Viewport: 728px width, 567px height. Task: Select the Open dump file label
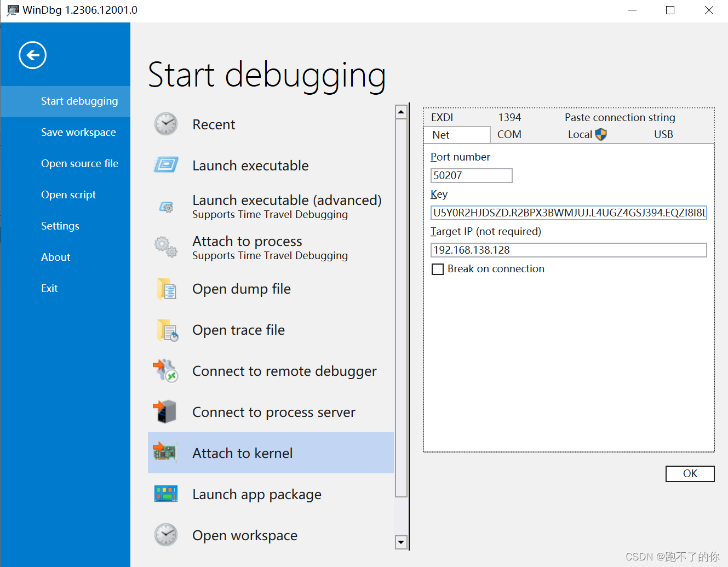click(x=242, y=289)
